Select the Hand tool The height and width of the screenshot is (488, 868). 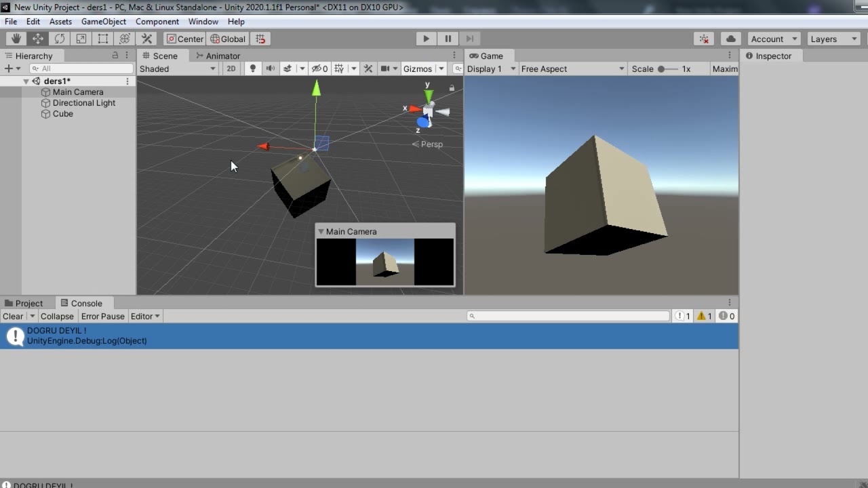[16, 39]
